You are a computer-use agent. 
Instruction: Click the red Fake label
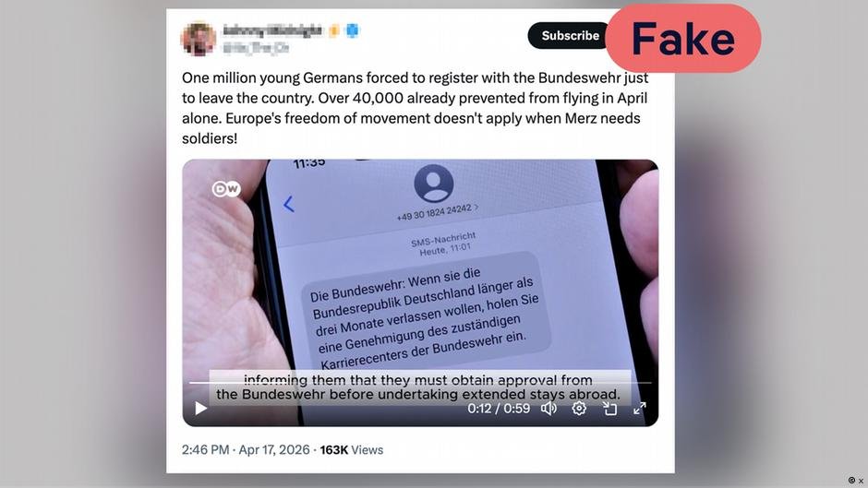pos(683,38)
